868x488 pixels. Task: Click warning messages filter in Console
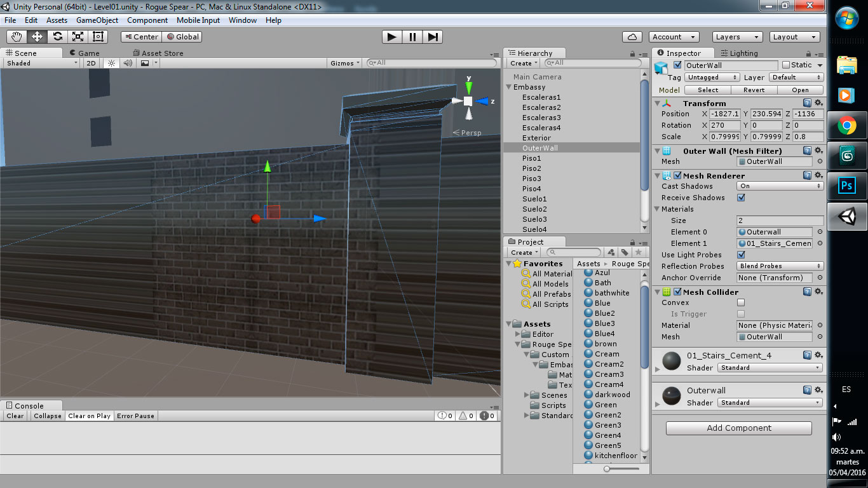click(x=466, y=416)
